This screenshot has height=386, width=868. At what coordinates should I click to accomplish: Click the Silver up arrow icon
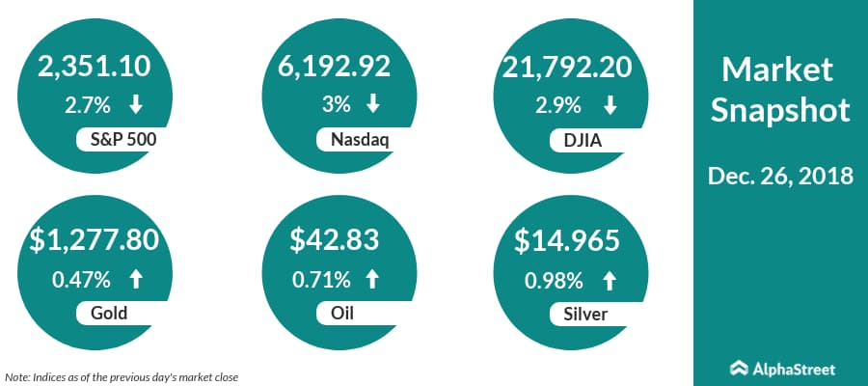(x=609, y=279)
